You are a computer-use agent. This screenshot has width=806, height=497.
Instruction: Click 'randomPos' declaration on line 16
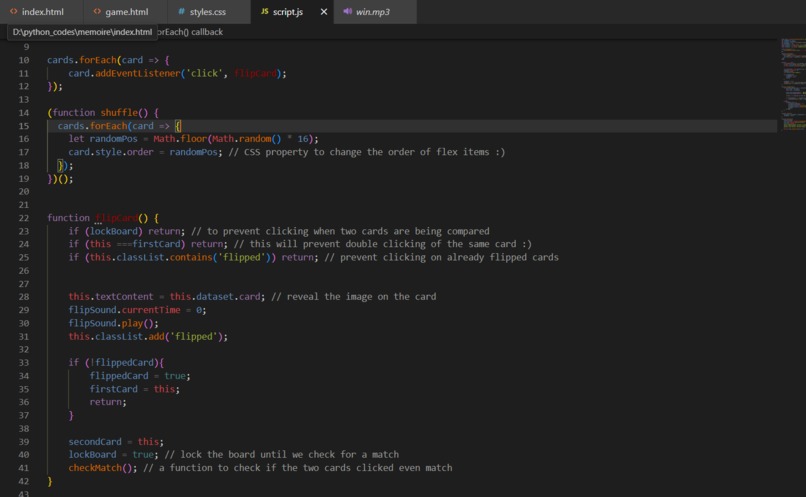(114, 139)
